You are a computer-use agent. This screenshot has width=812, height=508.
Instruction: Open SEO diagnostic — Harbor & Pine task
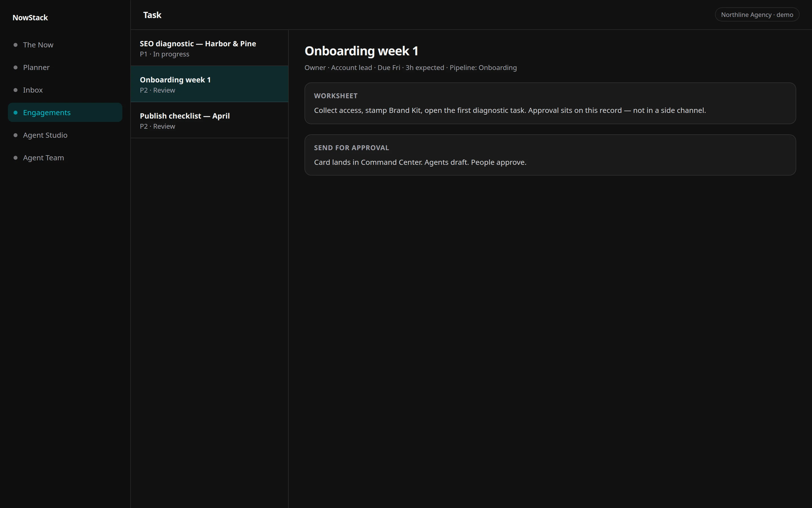coord(209,48)
